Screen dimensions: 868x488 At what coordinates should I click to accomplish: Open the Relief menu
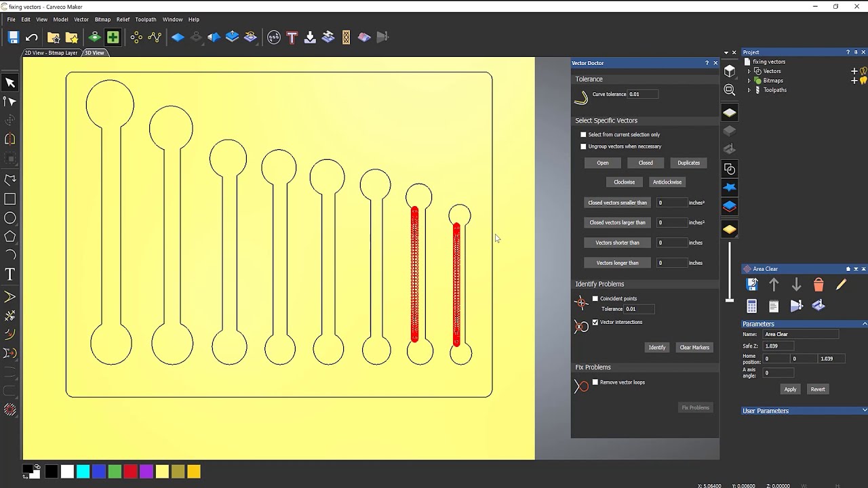pos(123,20)
